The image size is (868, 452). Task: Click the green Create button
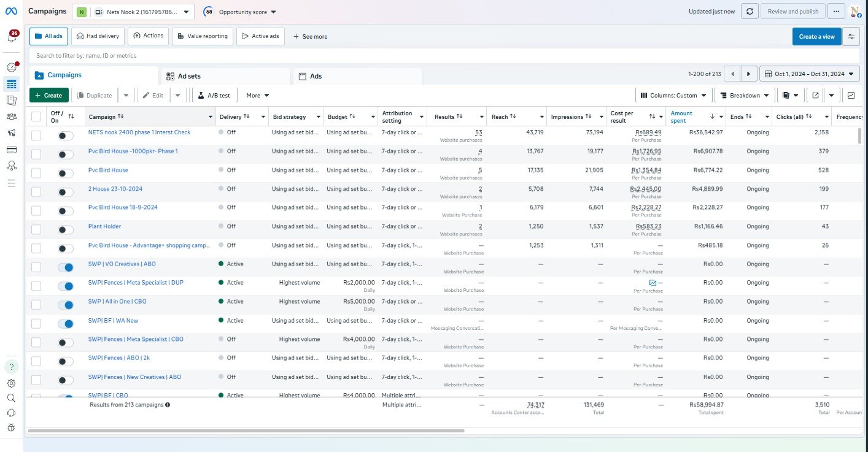[48, 95]
